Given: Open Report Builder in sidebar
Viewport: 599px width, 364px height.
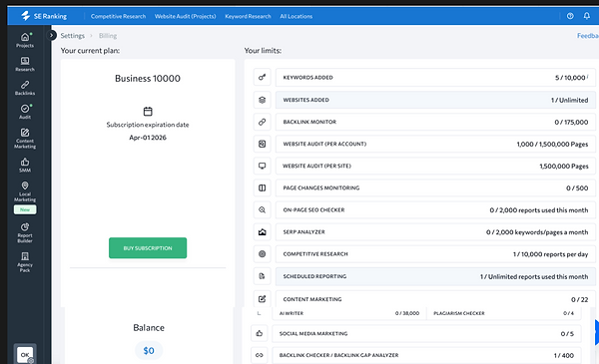Looking at the screenshot, I should pos(25,232).
